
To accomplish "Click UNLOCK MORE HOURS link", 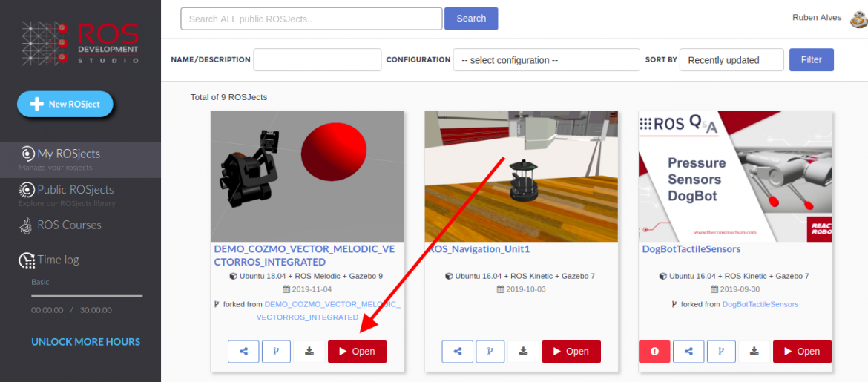I will [86, 342].
